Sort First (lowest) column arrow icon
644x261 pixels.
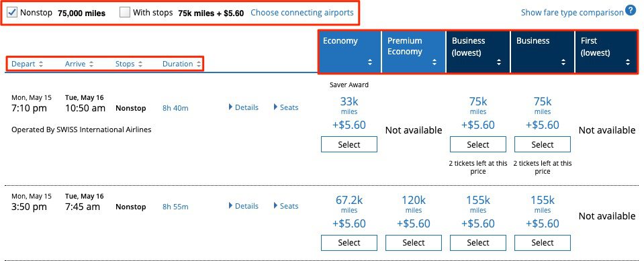[x=628, y=62]
